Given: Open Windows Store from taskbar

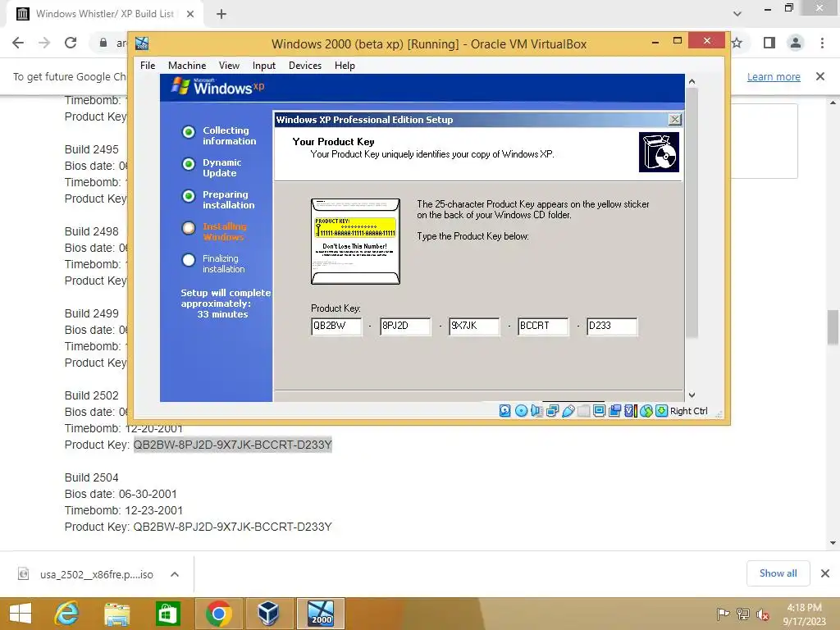Looking at the screenshot, I should [167, 614].
